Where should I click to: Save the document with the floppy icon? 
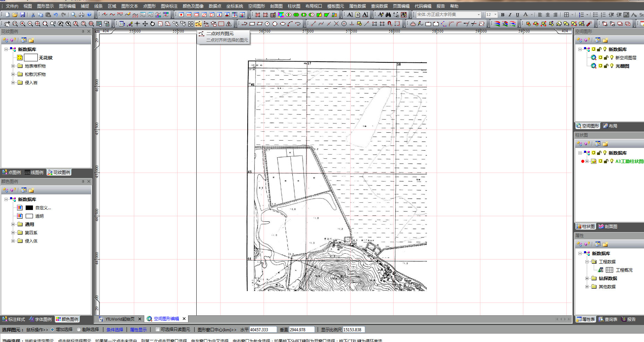coord(23,15)
